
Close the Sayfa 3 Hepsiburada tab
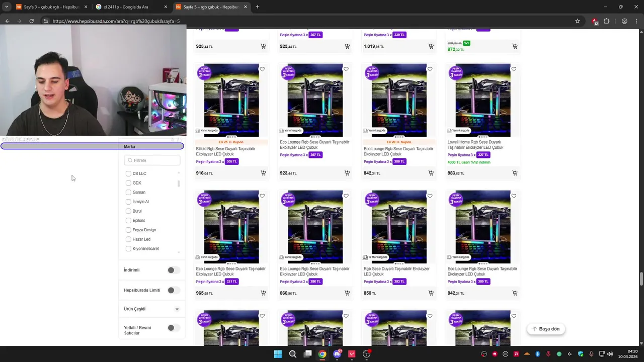[x=86, y=7]
